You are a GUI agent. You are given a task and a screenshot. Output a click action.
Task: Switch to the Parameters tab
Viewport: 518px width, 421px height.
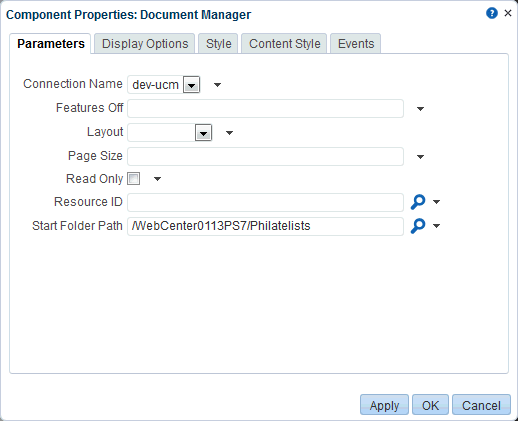point(51,44)
